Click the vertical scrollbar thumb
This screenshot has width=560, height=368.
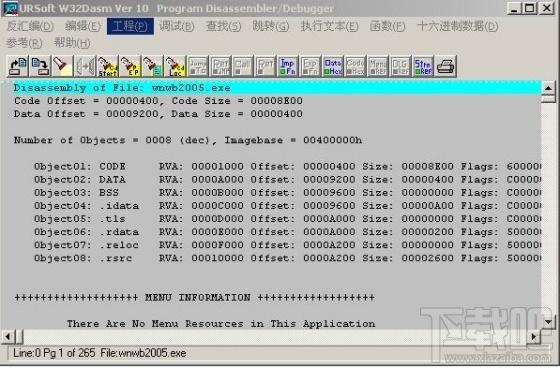click(x=548, y=98)
